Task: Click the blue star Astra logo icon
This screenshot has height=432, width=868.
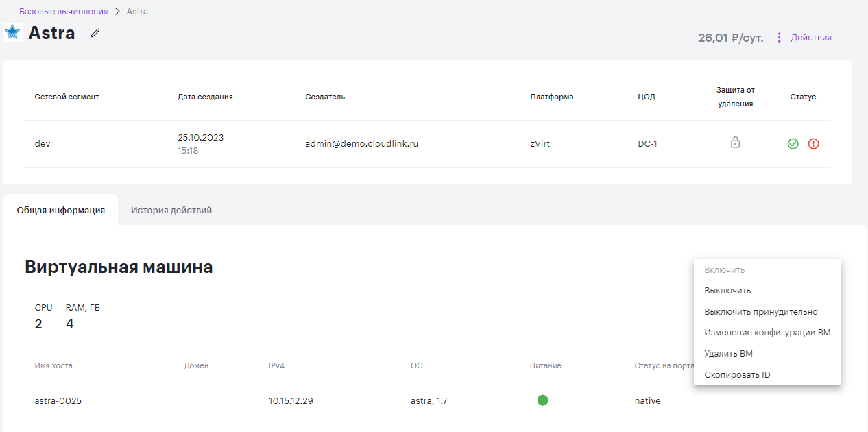Action: [x=13, y=32]
